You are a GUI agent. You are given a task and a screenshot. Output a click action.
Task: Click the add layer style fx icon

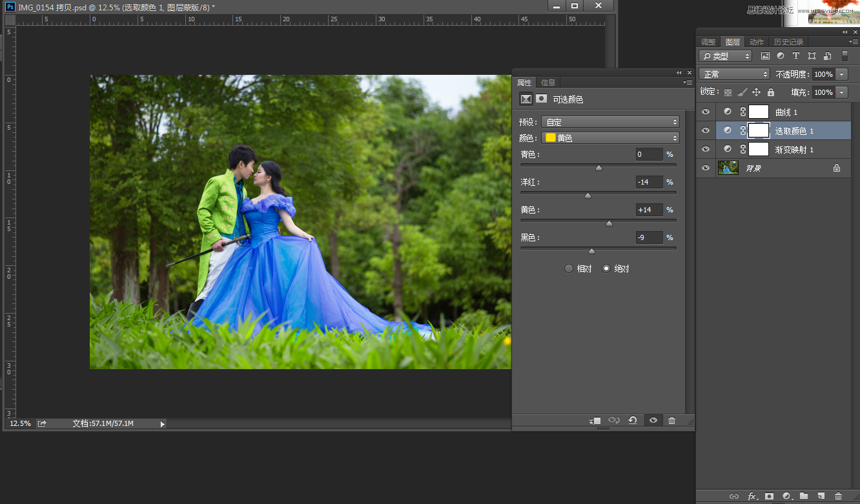point(752,496)
